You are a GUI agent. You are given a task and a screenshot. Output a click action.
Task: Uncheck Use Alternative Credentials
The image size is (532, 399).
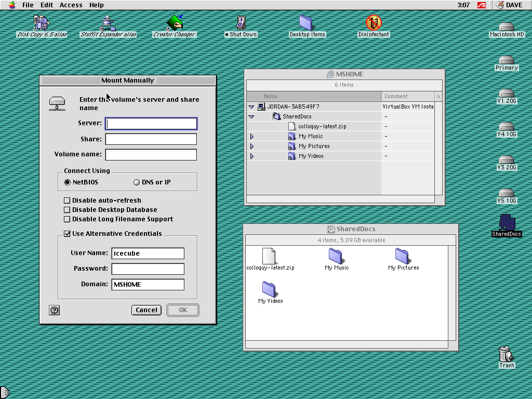click(67, 234)
